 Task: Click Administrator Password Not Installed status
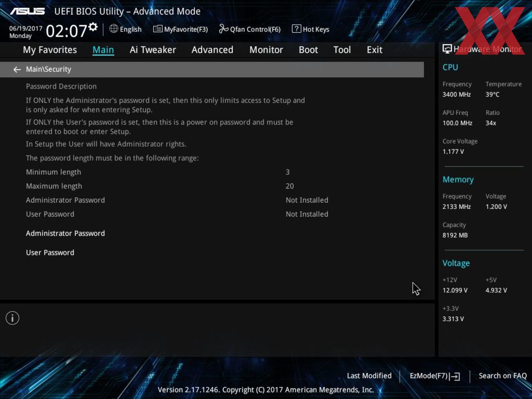tap(307, 200)
